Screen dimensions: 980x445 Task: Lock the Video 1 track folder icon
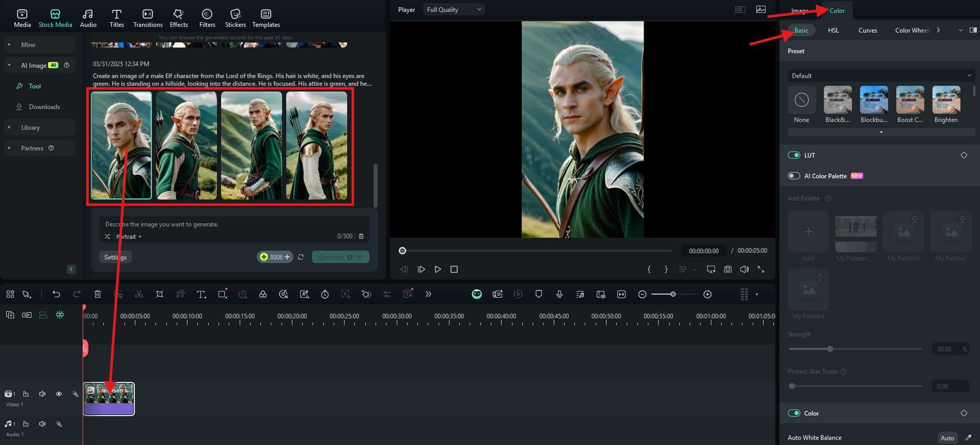(x=26, y=394)
